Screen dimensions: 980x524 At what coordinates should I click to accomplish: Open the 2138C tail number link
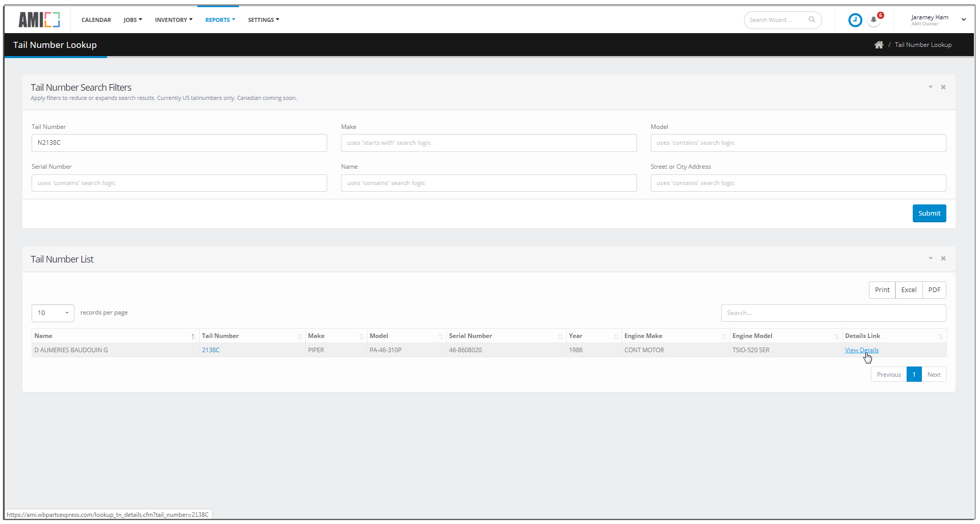click(x=210, y=350)
